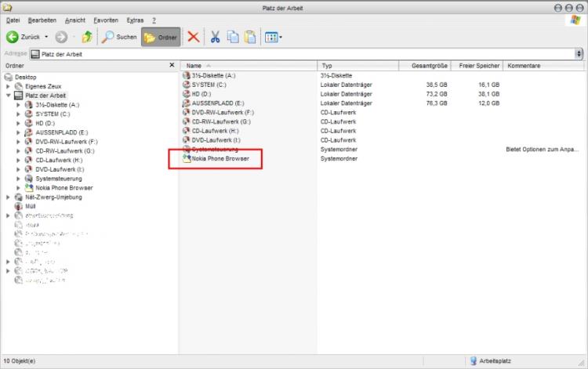Open the Ansicht menu
Screen dimensions: 588x369
75,20
